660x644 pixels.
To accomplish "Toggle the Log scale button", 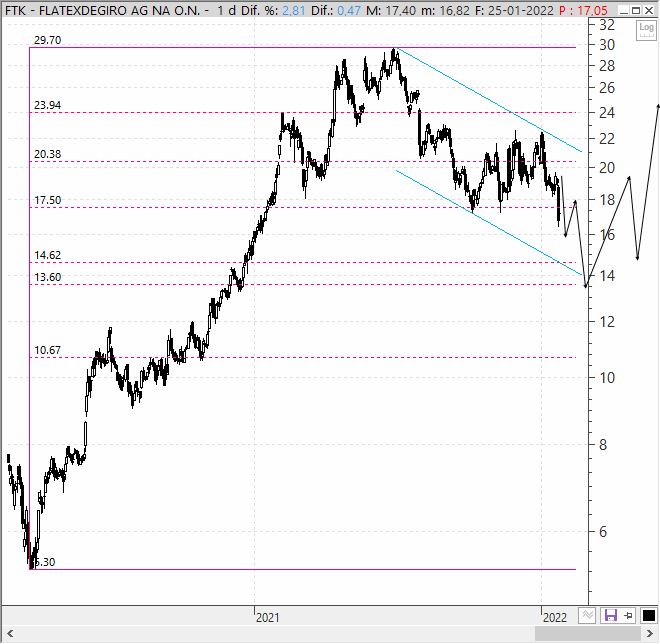I will tap(646, 30).
